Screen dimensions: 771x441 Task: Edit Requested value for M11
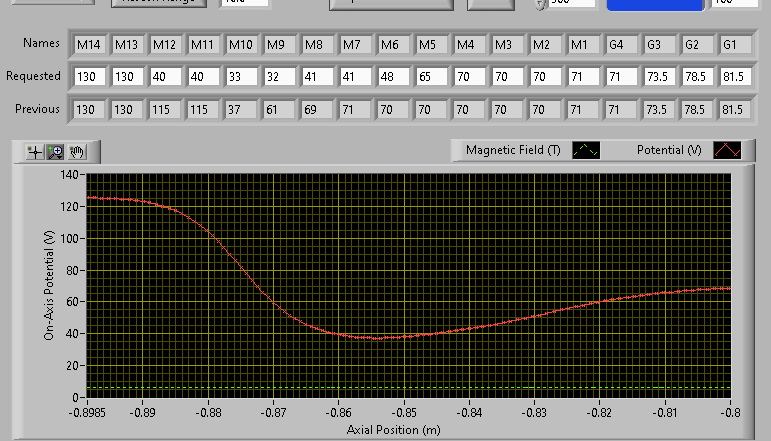[204, 77]
